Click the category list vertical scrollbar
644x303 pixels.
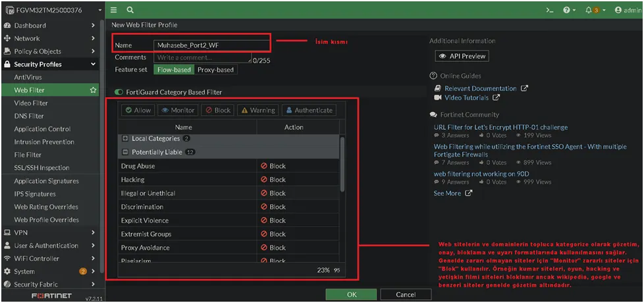(342, 164)
